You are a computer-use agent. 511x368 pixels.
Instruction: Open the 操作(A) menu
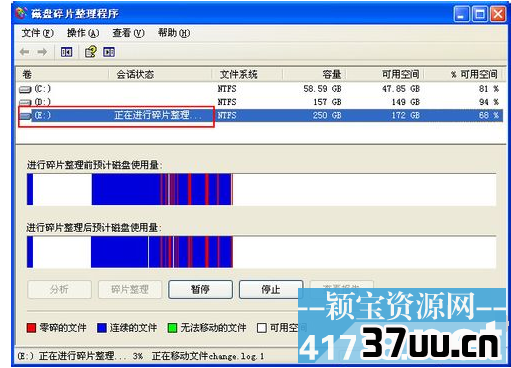coord(83,33)
